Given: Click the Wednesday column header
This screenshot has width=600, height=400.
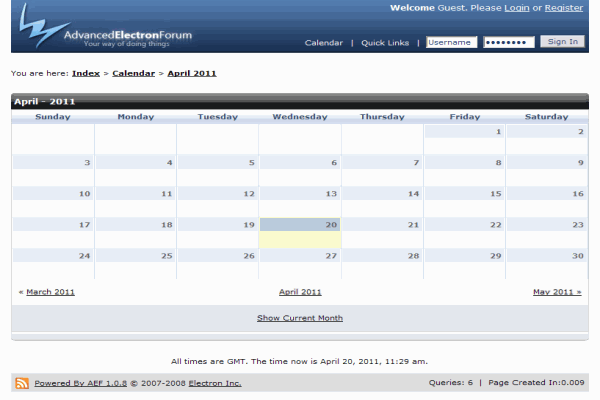Looking at the screenshot, I should click(300, 117).
